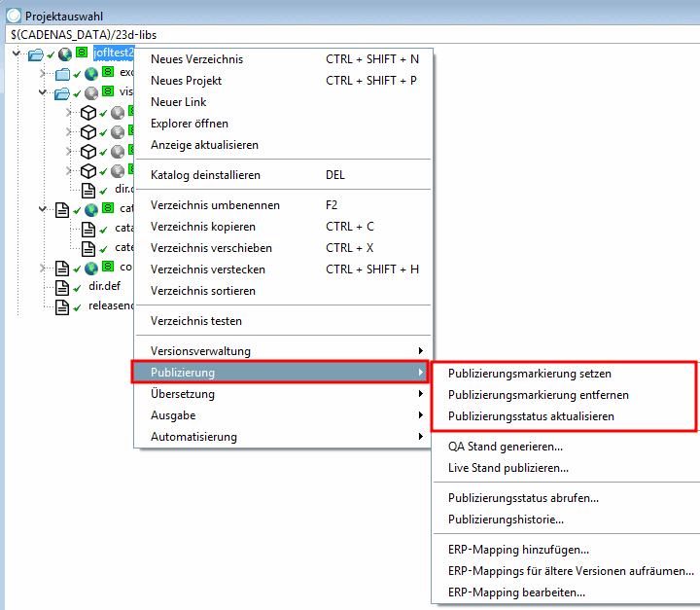This screenshot has width=700, height=610.
Task: Click the green status badge on the root node
Action: 82,53
